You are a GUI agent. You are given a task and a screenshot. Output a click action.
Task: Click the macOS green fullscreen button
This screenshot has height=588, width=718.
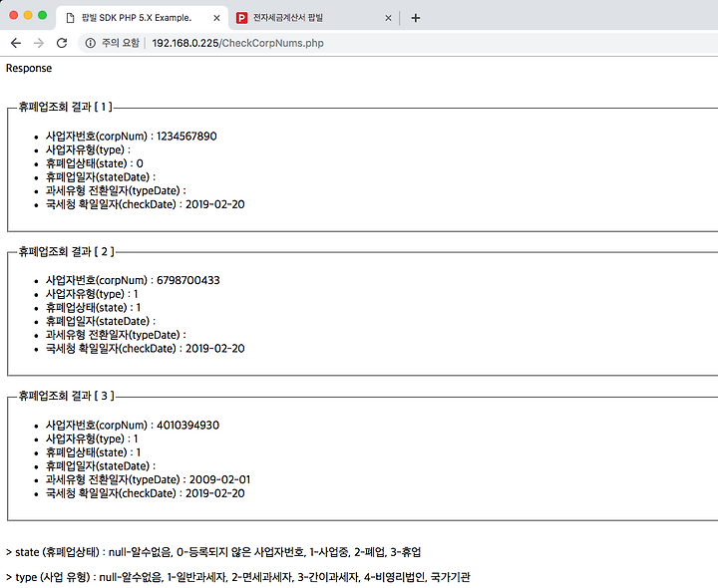[x=42, y=15]
